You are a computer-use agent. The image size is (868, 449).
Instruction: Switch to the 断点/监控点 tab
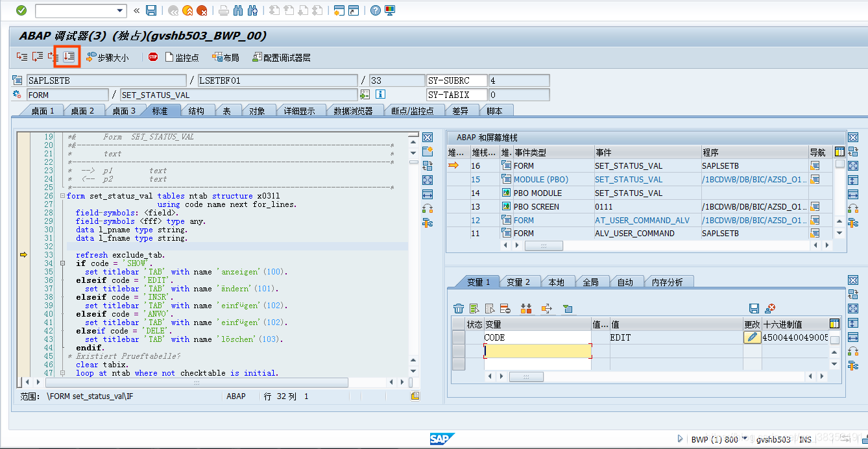(x=412, y=111)
